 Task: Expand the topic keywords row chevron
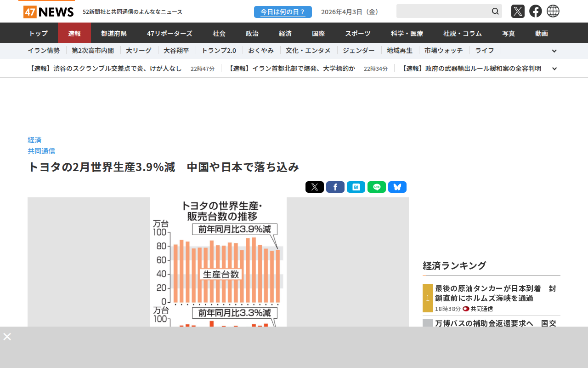coord(554,51)
